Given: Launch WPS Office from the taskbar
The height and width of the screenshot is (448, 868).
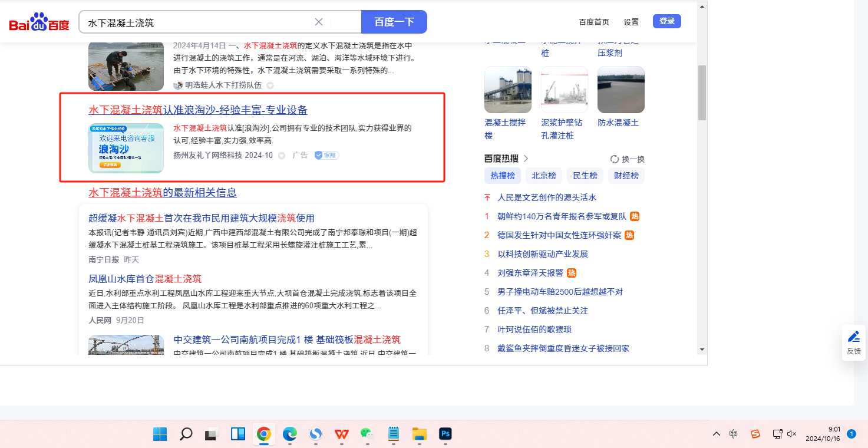Looking at the screenshot, I should (342, 434).
